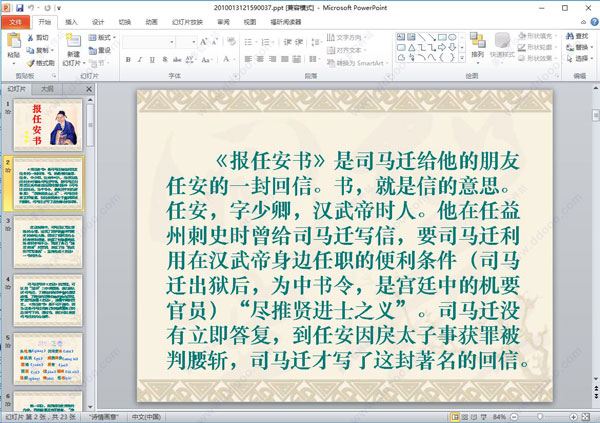Click the Help question mark icon
The image size is (600, 423).
click(x=594, y=22)
